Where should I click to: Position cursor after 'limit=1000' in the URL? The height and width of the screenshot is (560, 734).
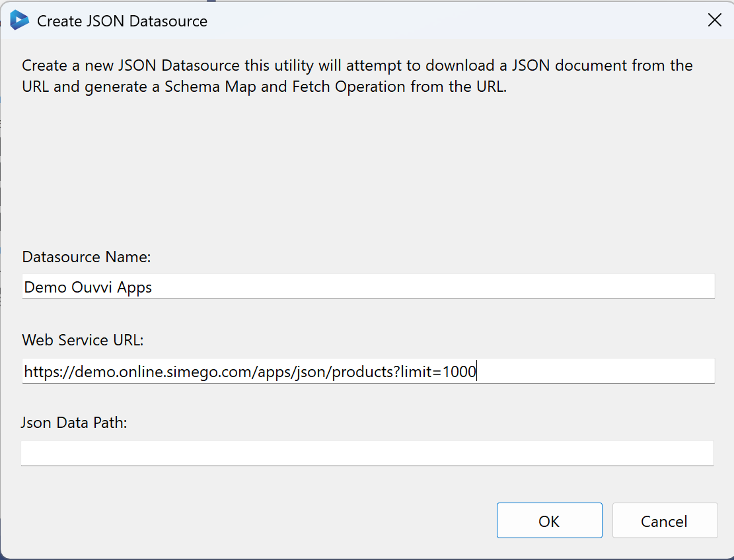[x=477, y=370]
